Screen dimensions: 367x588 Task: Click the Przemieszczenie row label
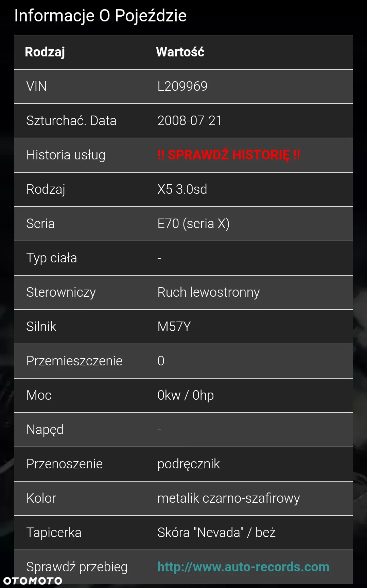[x=74, y=361]
